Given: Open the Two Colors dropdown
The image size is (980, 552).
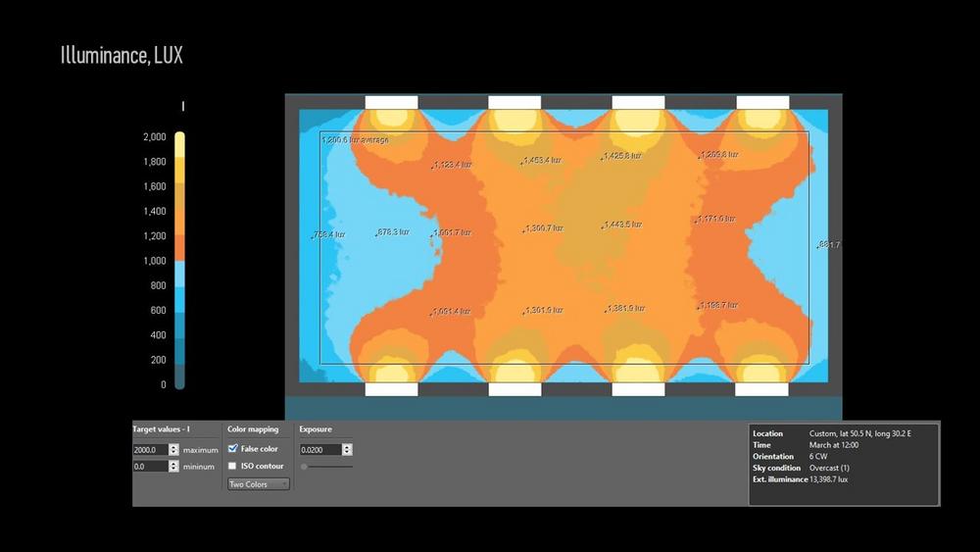Looking at the screenshot, I should tap(259, 484).
